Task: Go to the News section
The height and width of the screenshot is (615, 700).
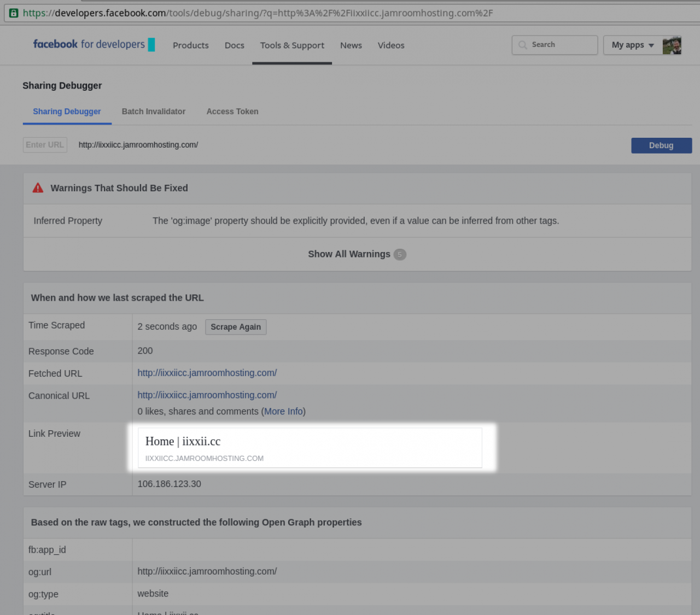Action: (351, 45)
